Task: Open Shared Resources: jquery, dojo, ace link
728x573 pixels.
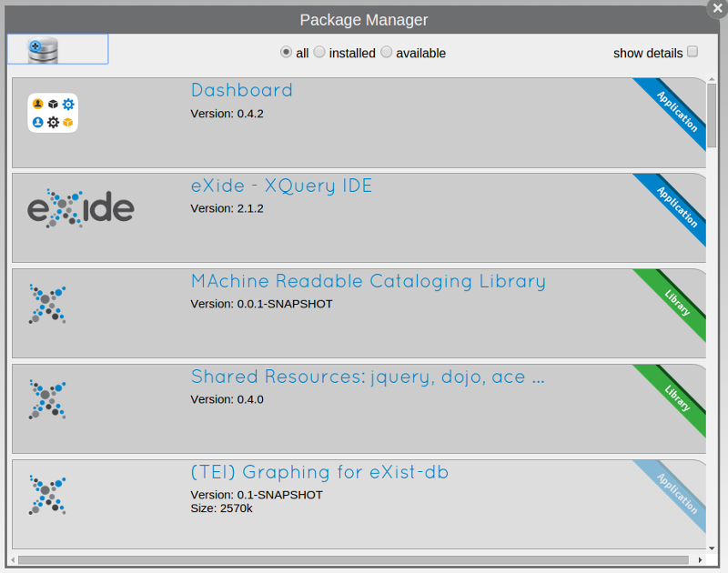Action: [x=368, y=377]
